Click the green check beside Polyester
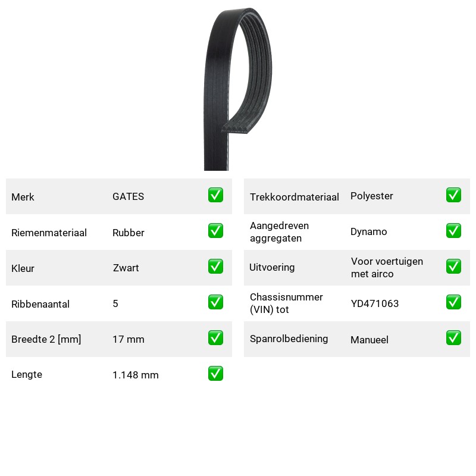The image size is (476, 476). 453,195
